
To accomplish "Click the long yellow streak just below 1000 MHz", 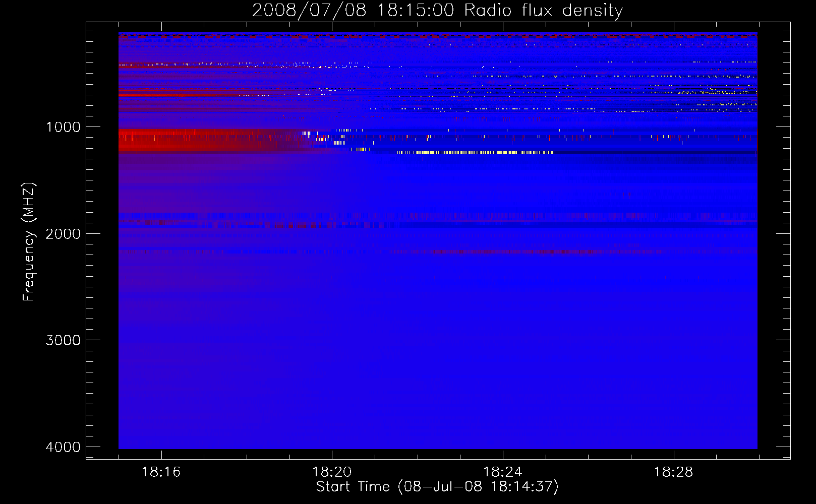I will click(475, 152).
